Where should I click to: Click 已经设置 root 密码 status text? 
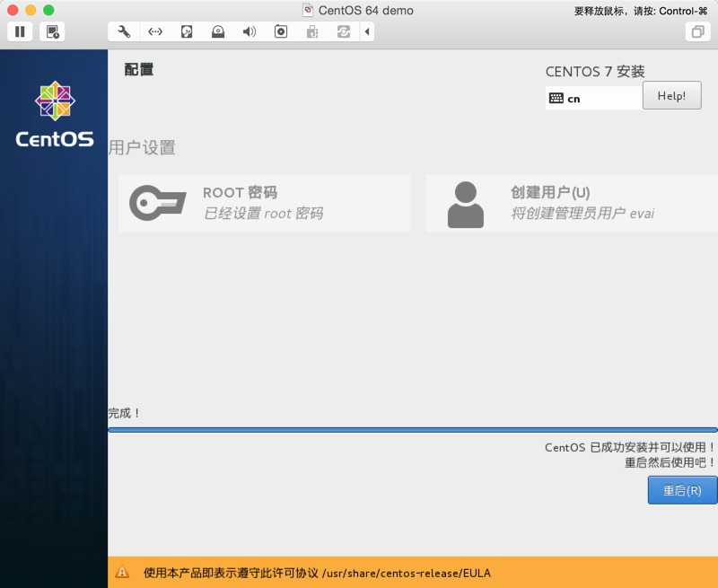(x=263, y=214)
